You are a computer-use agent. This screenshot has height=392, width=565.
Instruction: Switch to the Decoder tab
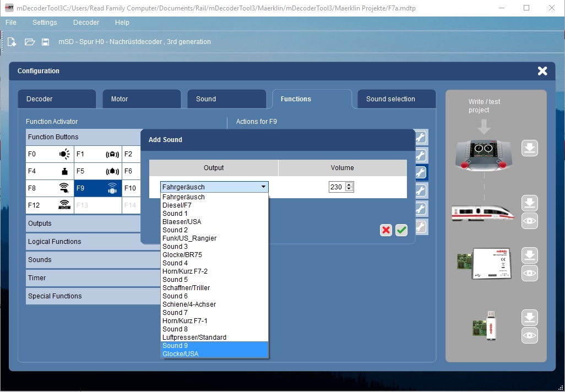click(57, 99)
